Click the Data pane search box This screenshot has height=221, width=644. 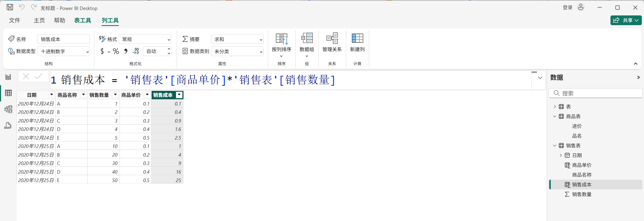coord(596,93)
